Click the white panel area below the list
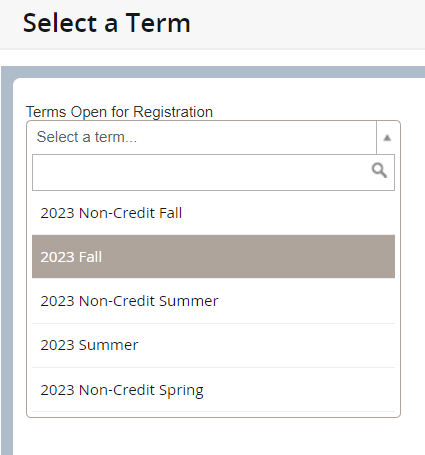Image resolution: width=425 pixels, height=455 pixels. click(x=213, y=435)
